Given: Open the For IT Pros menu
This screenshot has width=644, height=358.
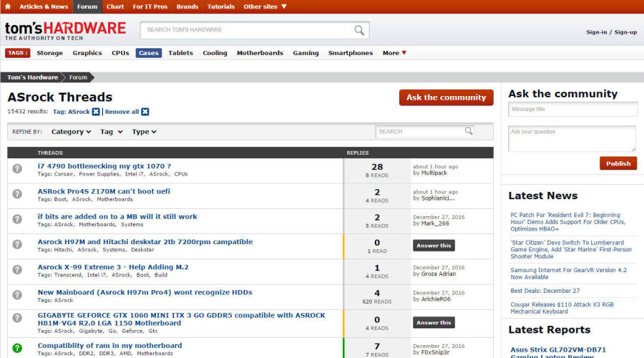Looking at the screenshot, I should click(x=150, y=6).
